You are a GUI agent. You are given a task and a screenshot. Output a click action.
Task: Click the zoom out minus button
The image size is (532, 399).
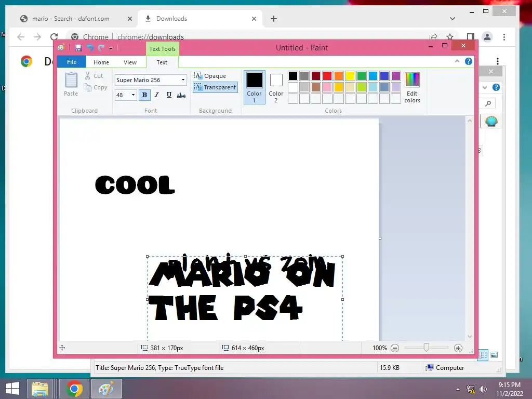395,348
